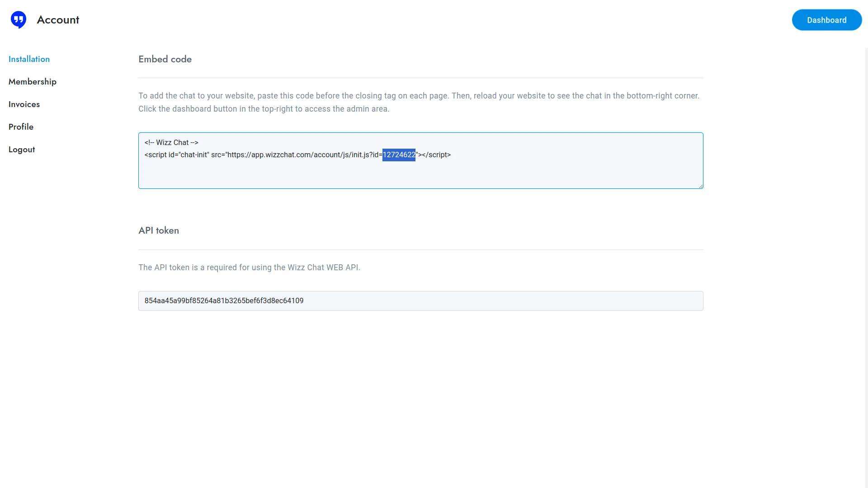Open the Membership page
The width and height of the screenshot is (868, 488).
33,82
